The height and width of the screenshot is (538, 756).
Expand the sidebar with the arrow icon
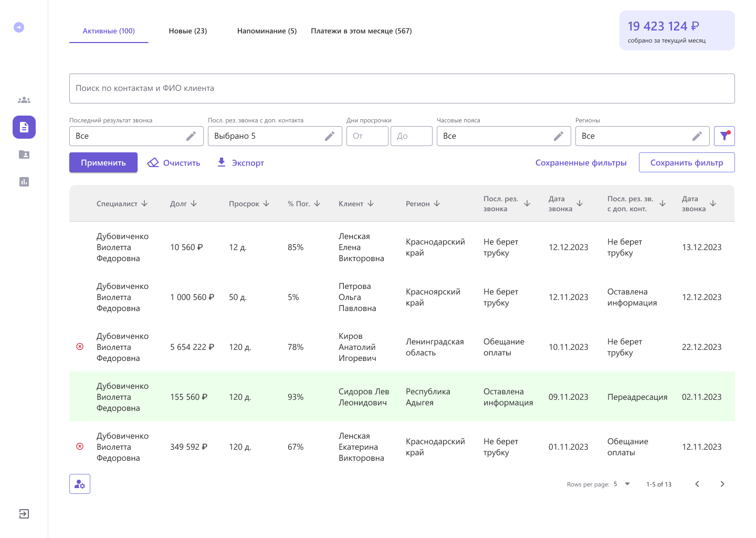coord(19,27)
